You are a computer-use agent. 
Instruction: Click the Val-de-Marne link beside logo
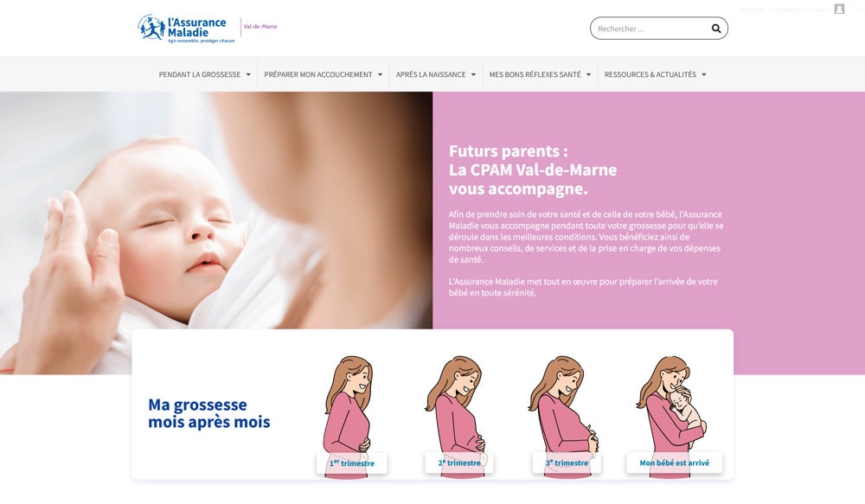[260, 27]
